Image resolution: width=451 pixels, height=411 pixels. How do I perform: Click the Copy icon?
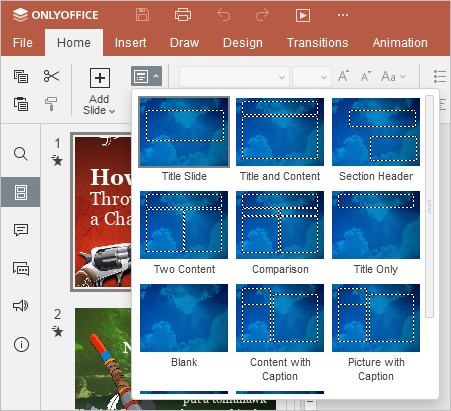click(x=21, y=76)
